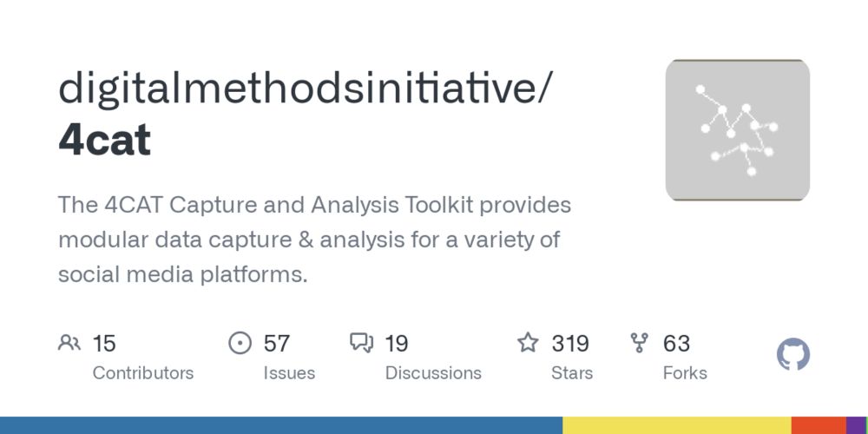868x434 pixels.
Task: Click the fork icon beside 63
Action: click(x=640, y=343)
